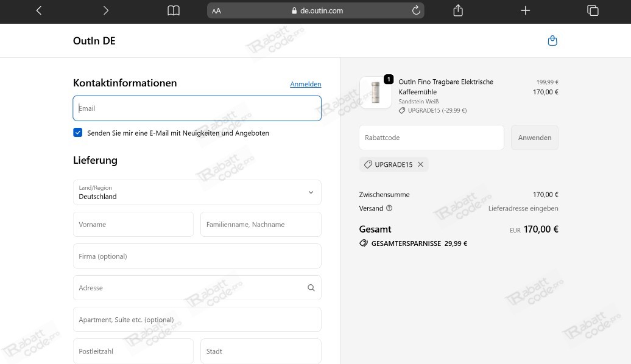Image resolution: width=631 pixels, height=364 pixels.
Task: Focus the Postleitzahl field
Action: coord(133,351)
